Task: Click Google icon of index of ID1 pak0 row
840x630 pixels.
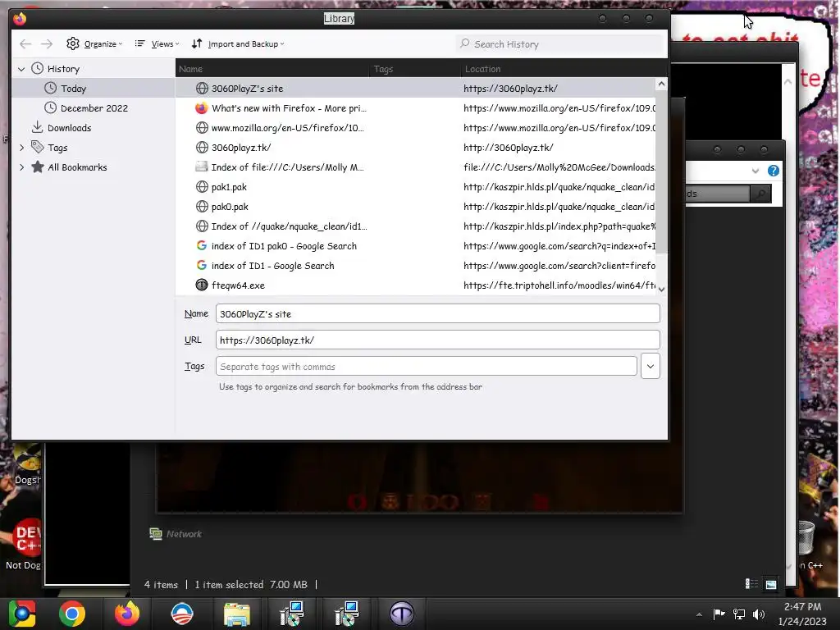Action: point(202,246)
